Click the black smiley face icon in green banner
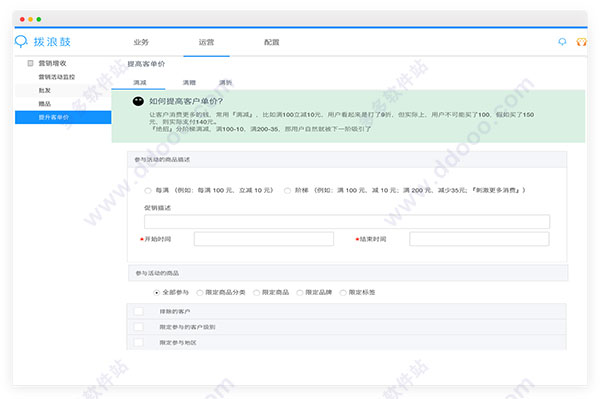 click(x=138, y=101)
